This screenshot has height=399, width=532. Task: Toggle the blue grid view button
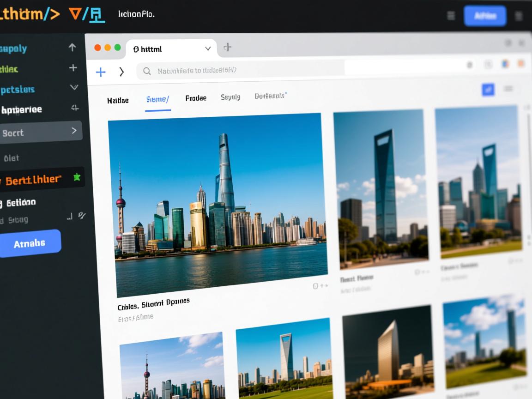click(488, 89)
